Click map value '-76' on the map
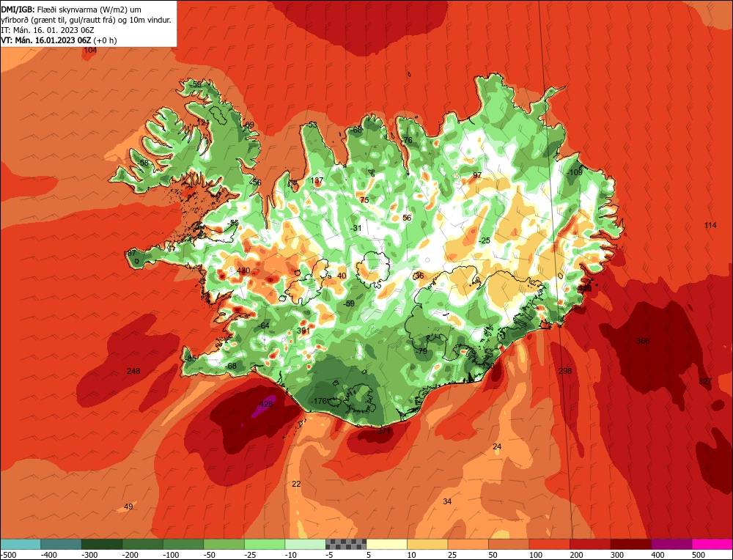Viewport: 733px width, 560px height. [406, 140]
